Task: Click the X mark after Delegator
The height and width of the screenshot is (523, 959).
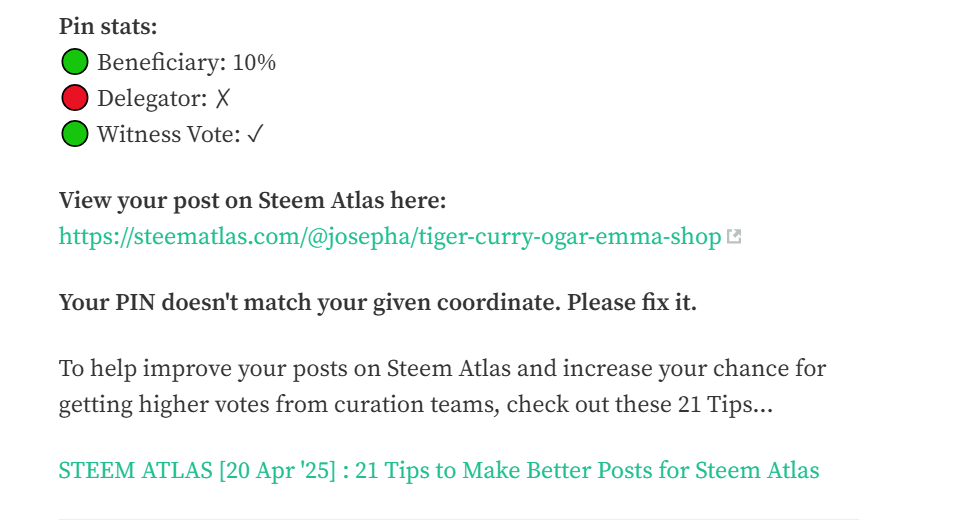Action: click(x=223, y=98)
